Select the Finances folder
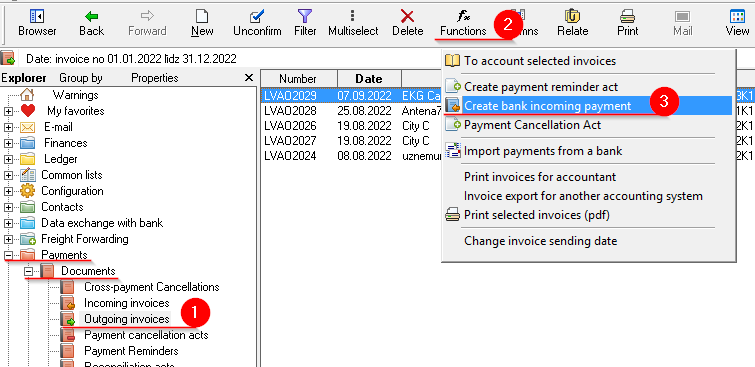 65,143
